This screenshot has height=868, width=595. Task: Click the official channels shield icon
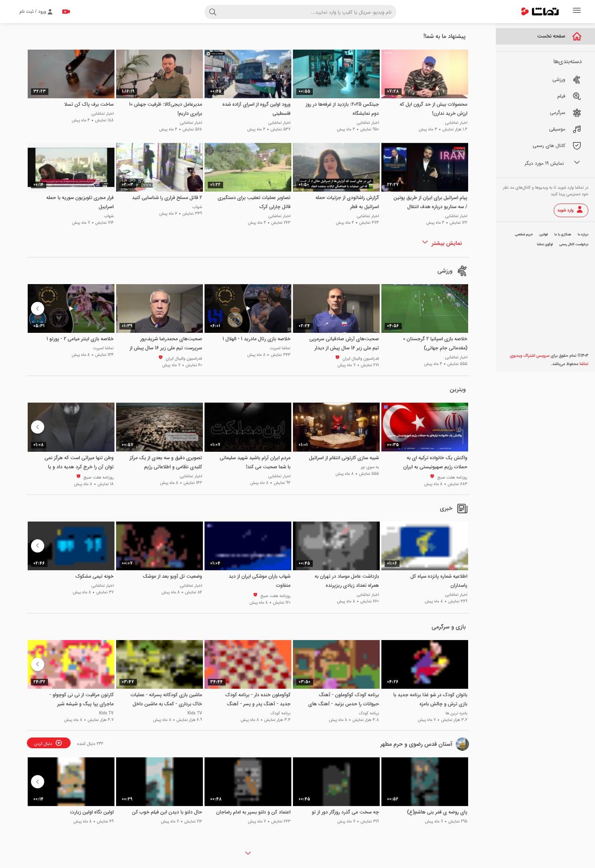pos(577,146)
